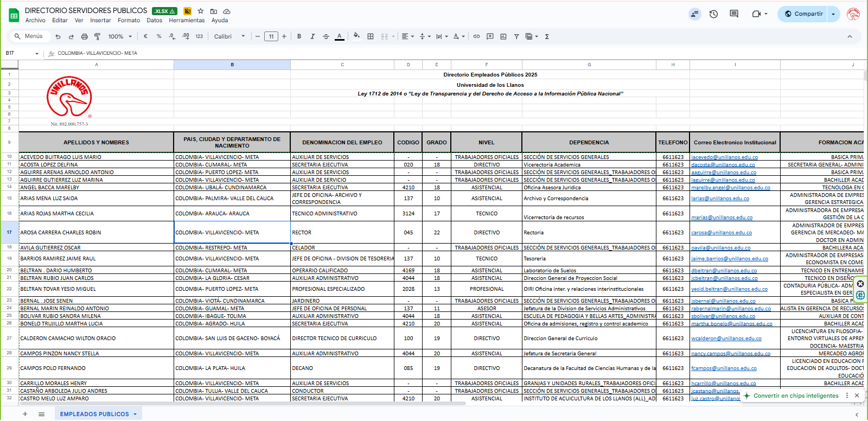Open the 100% zoom dropdown

click(x=120, y=36)
